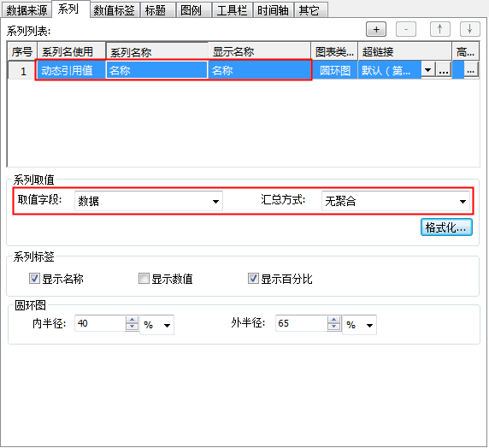Enable 显示数值 checkbox
Screen dimensions: 489x448
144,278
